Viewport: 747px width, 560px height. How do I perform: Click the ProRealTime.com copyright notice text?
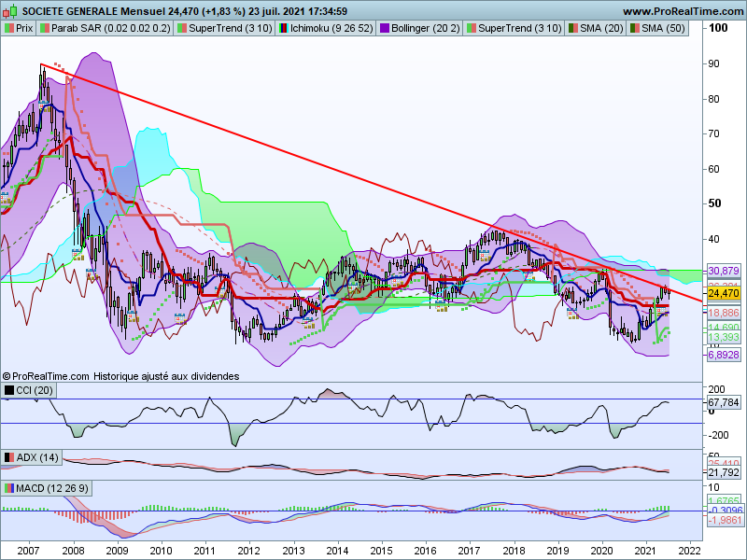pyautogui.click(x=46, y=376)
